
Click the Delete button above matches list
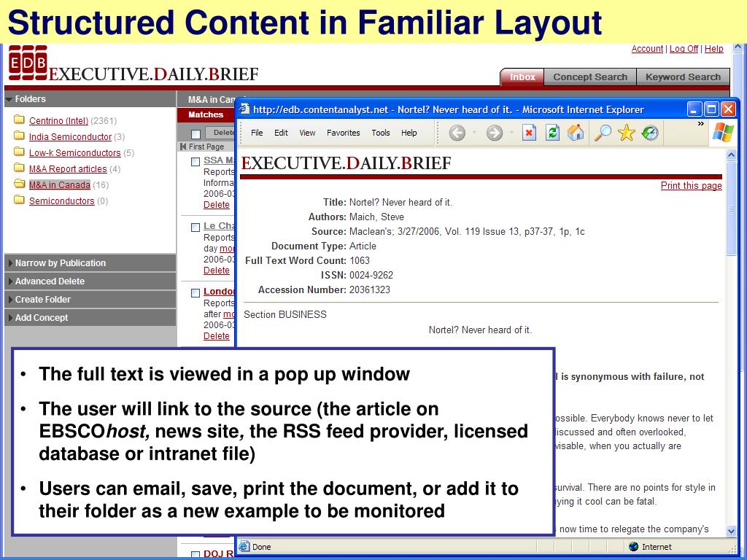click(x=220, y=133)
